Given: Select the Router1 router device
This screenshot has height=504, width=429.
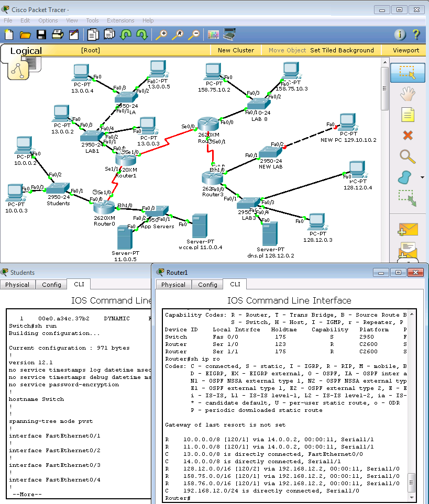Looking at the screenshot, I should pos(125,160).
